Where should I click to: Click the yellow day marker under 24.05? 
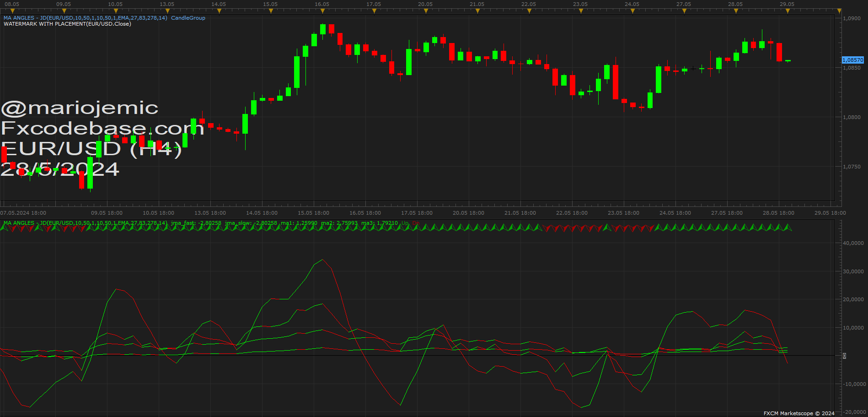[632, 11]
